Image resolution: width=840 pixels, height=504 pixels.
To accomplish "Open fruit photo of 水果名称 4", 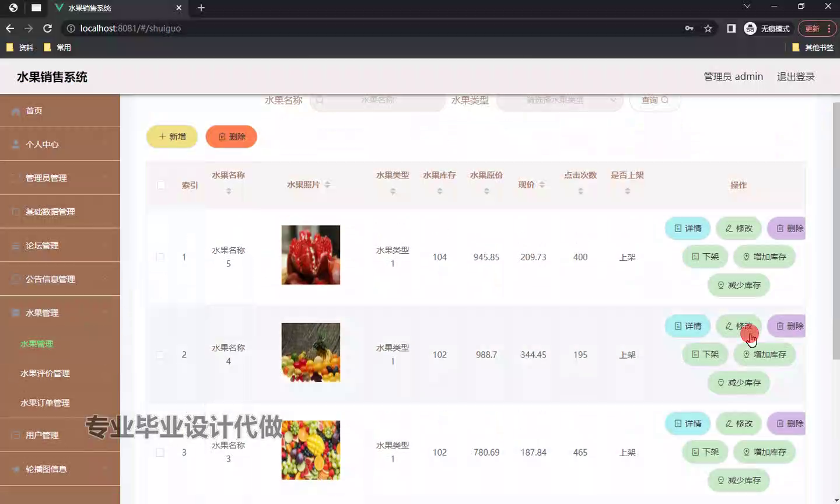I will (311, 352).
